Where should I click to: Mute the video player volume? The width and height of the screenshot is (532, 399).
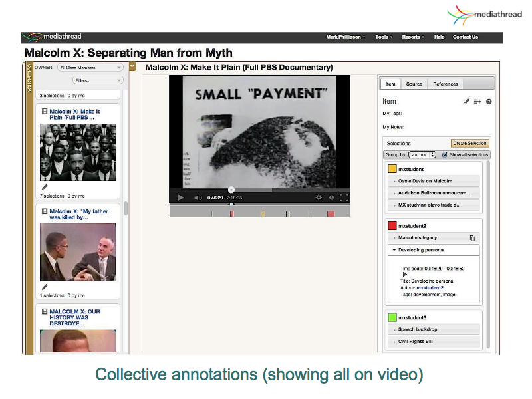pos(198,198)
